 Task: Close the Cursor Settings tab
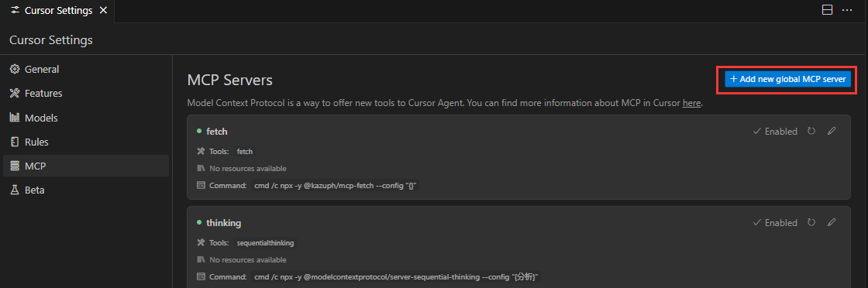point(103,11)
